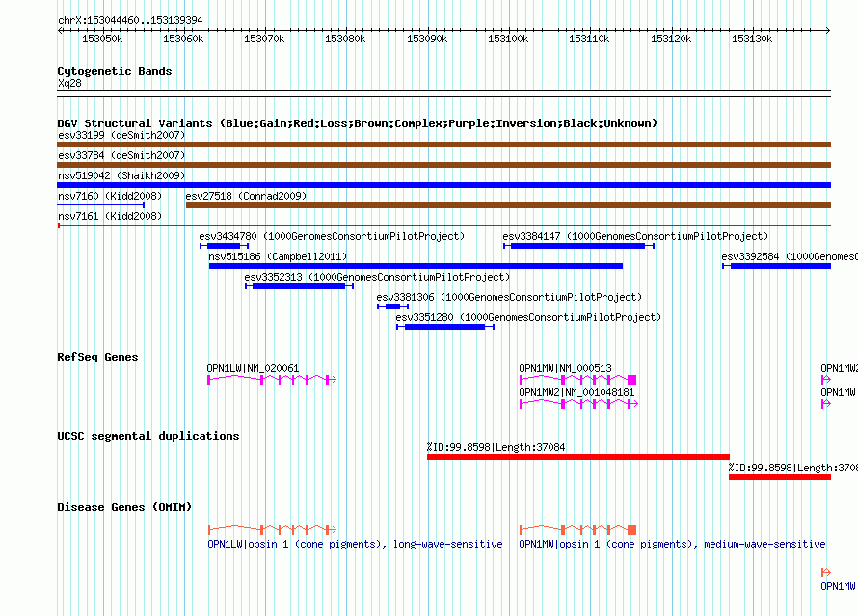858x616 pixels.
Task: Click the nsv519042 (Shaikh2009) label
Action: pyautogui.click(x=121, y=175)
